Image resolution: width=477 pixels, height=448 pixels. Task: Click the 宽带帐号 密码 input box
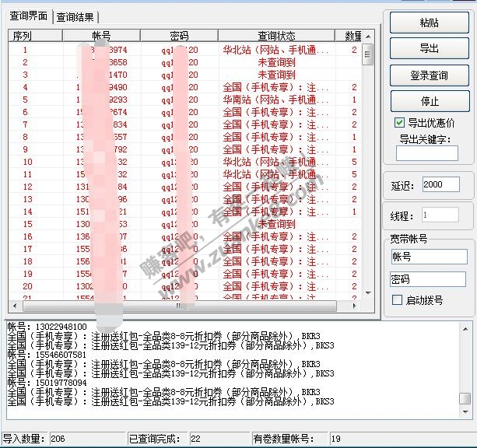(428, 279)
